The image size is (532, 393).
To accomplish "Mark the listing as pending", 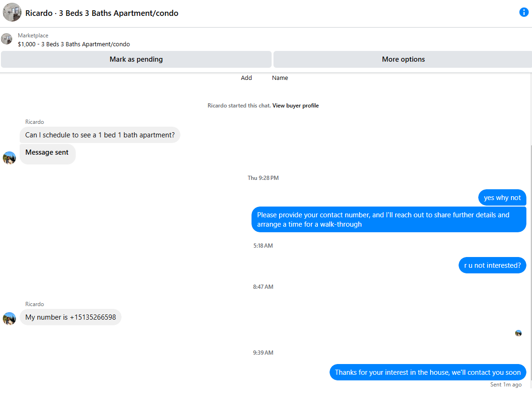I will (136, 59).
